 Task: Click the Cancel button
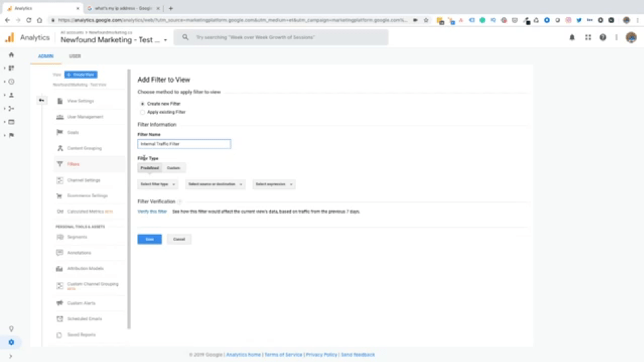[x=179, y=239]
